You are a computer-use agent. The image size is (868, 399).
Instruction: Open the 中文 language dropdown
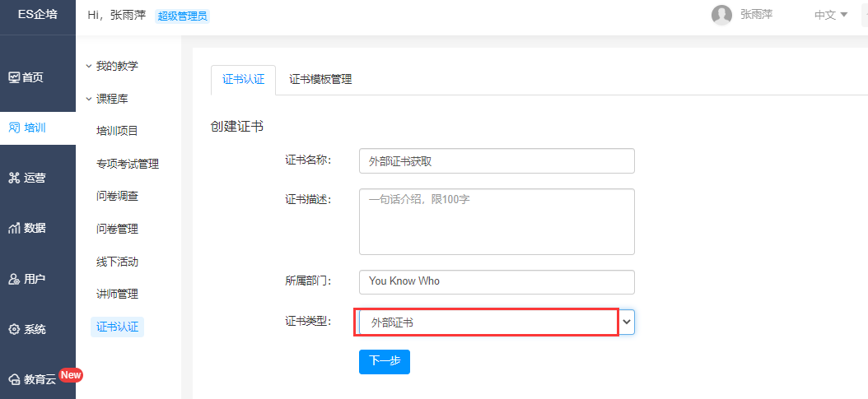(831, 15)
